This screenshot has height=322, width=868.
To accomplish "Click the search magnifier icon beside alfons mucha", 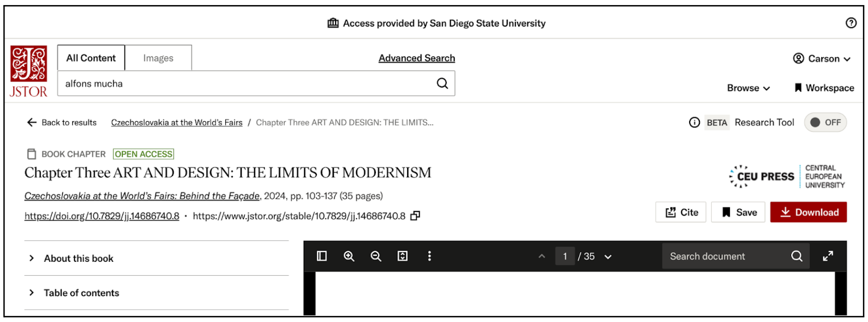I will 442,84.
